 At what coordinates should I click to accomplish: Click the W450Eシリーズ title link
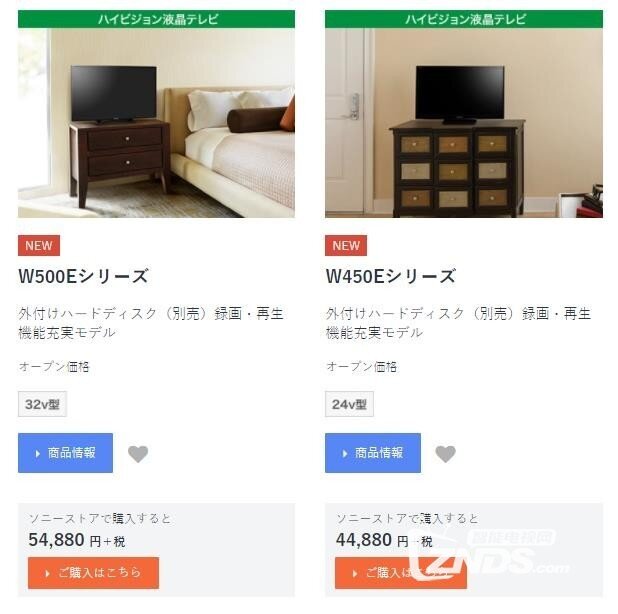click(x=391, y=276)
